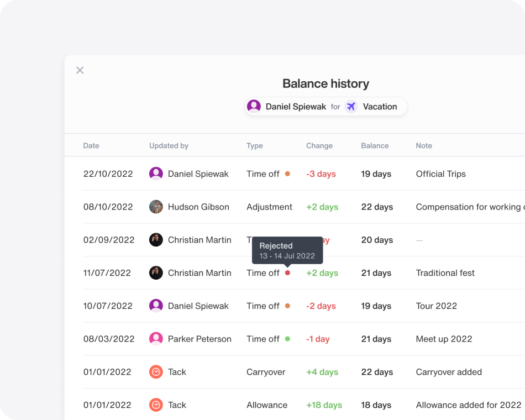Click Parker Peterson's avatar
Viewport: 525px width, 420px height.
pos(156,339)
